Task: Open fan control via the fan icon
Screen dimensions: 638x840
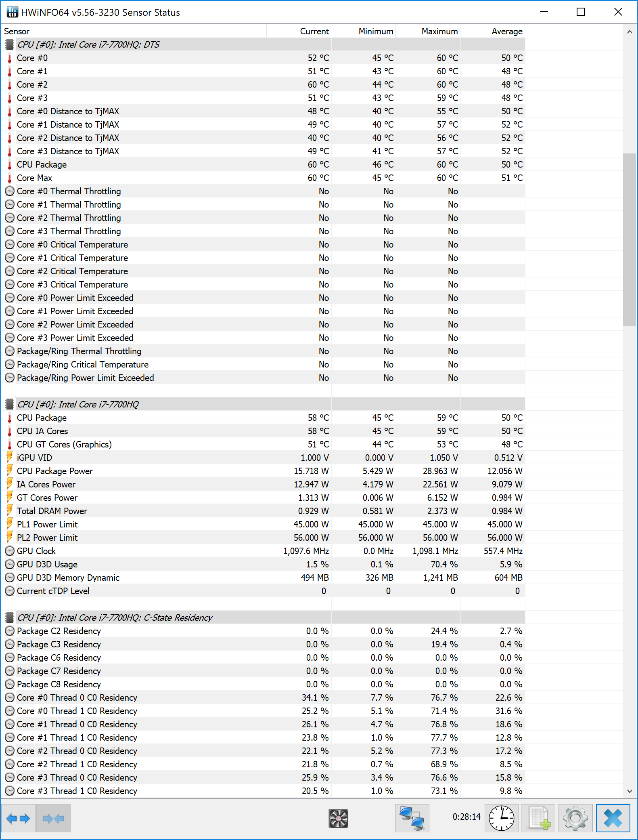Action: 338,818
